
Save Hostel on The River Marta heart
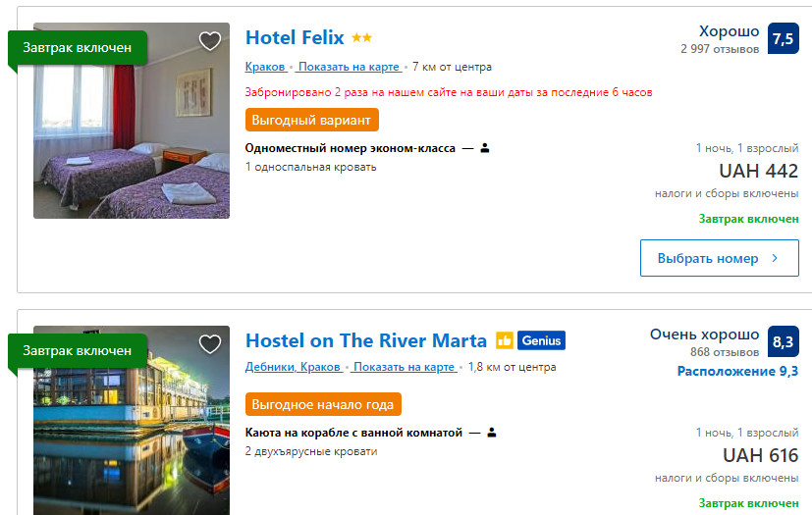209,344
